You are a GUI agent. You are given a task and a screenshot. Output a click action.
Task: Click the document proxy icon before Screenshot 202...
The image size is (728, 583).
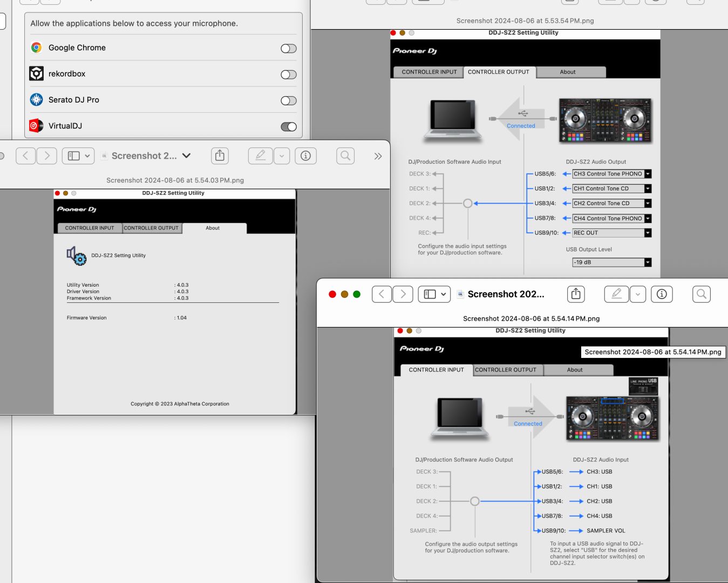460,294
